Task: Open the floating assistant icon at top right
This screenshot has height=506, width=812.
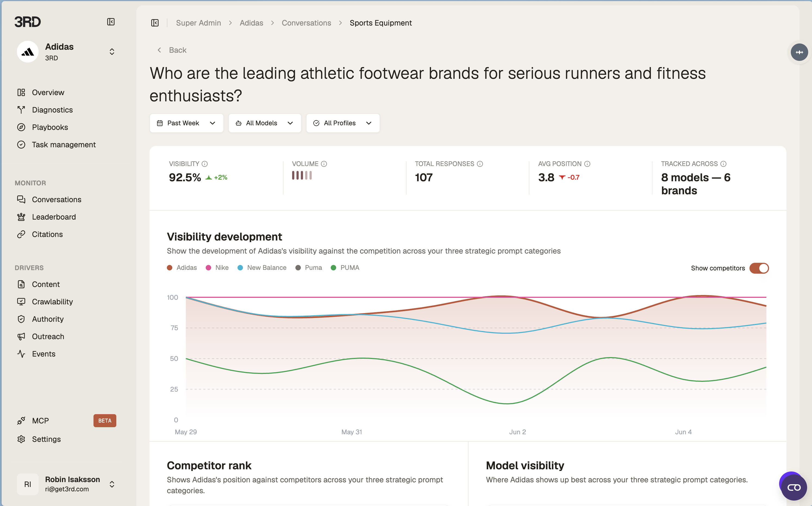Action: pos(799,52)
